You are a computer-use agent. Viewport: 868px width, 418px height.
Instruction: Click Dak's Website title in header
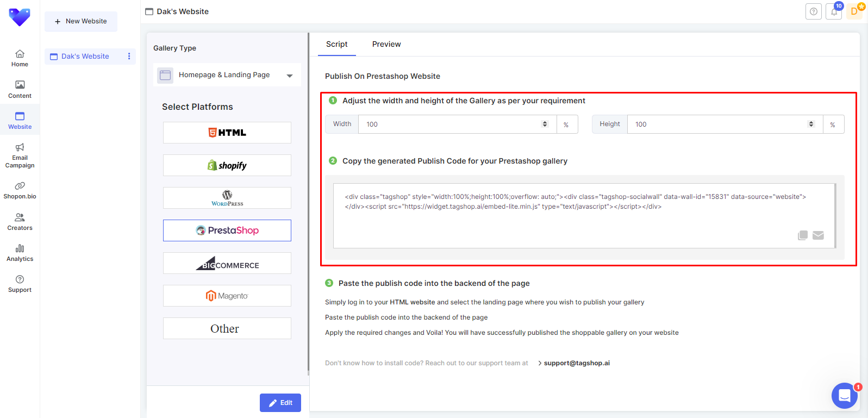click(183, 11)
